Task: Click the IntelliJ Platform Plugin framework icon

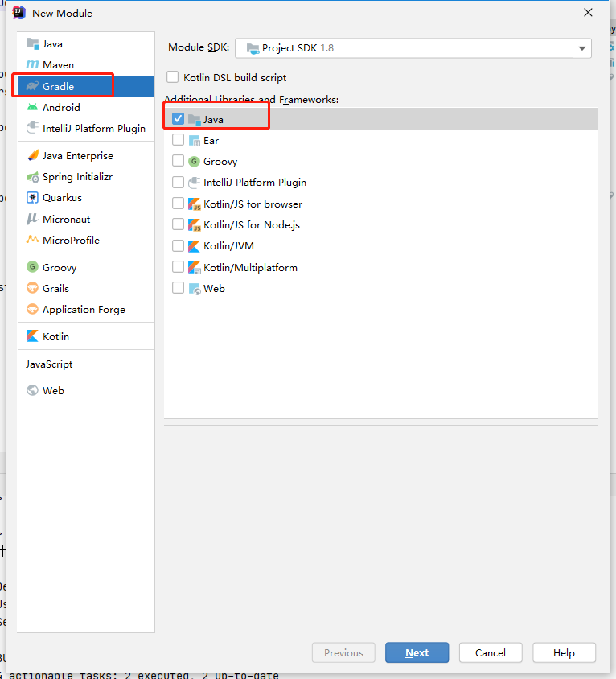Action: coord(195,183)
